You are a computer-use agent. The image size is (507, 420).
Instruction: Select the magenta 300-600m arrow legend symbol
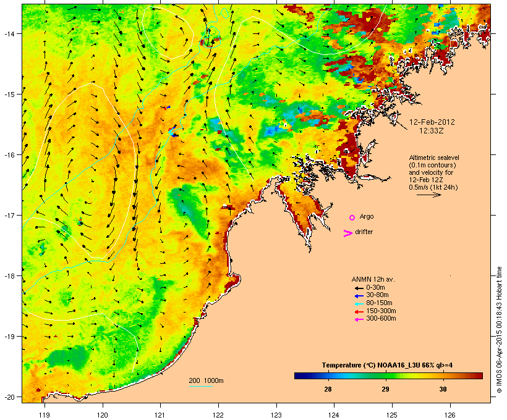click(359, 319)
